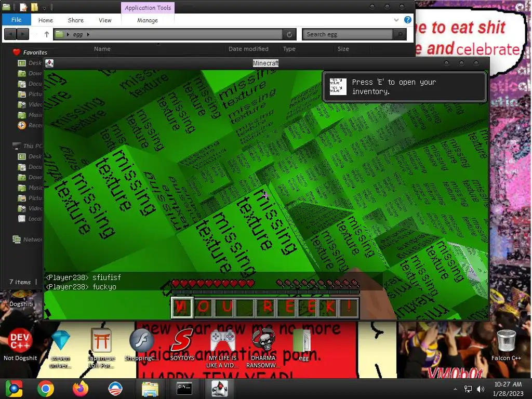Click the Explorer back arrow button
Image resolution: width=532 pixels, height=399 pixels.
coord(10,34)
